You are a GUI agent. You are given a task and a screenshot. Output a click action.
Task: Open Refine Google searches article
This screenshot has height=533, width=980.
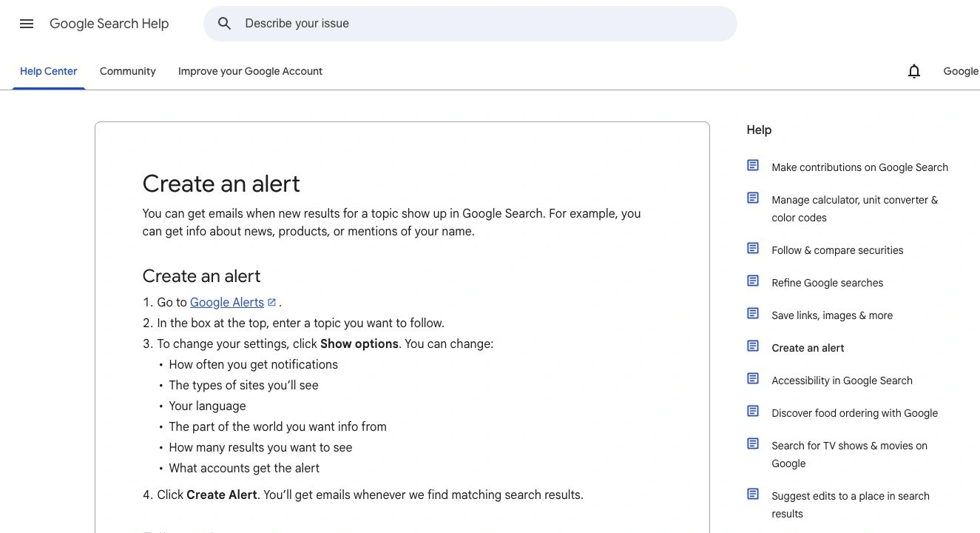828,283
